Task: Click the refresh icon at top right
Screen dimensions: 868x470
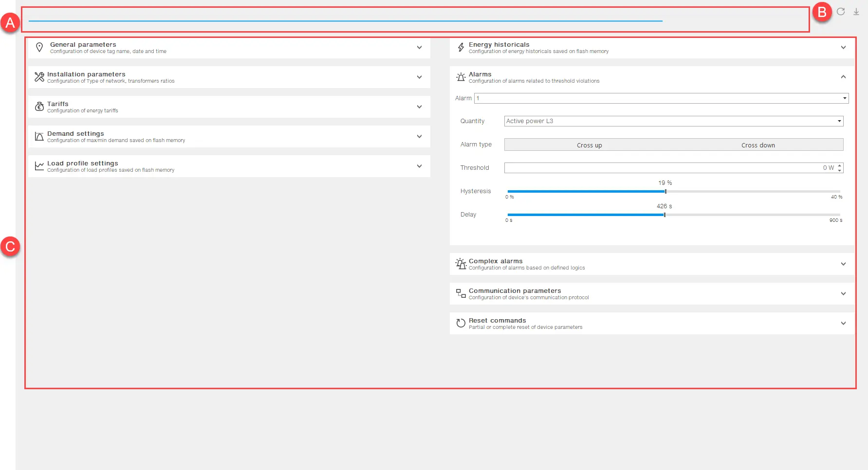Action: (841, 12)
